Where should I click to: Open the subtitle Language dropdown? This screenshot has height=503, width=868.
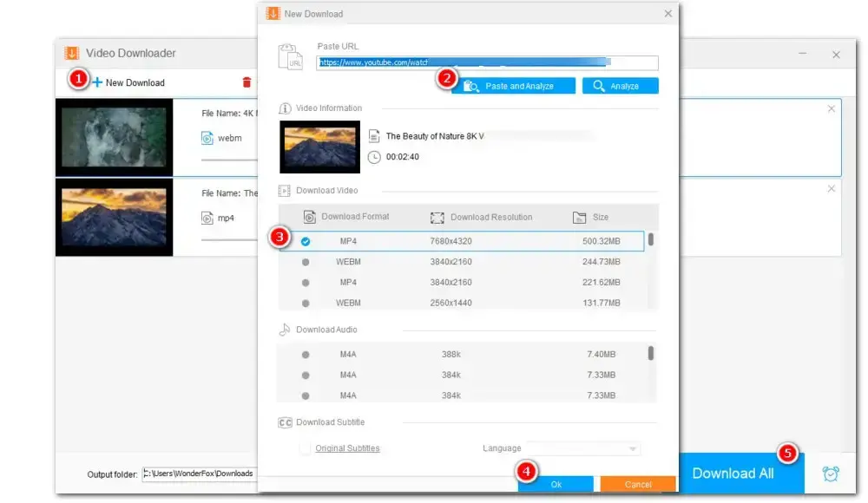click(583, 448)
